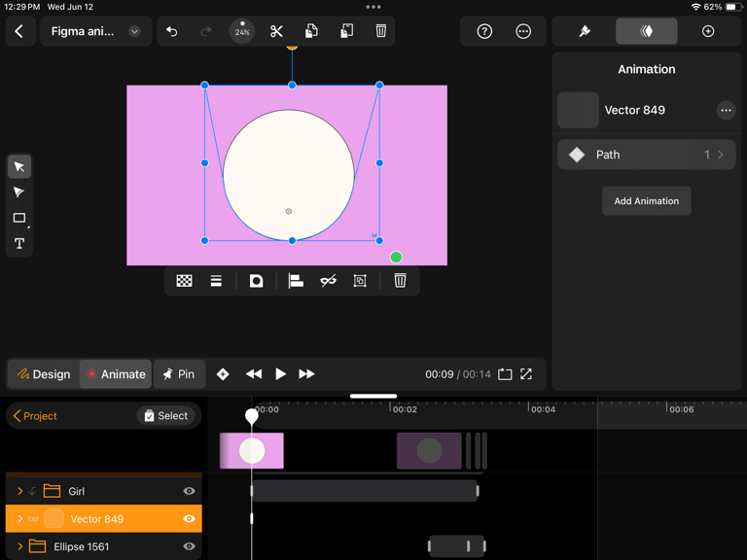Open opacity checkerboard option

[x=185, y=281]
